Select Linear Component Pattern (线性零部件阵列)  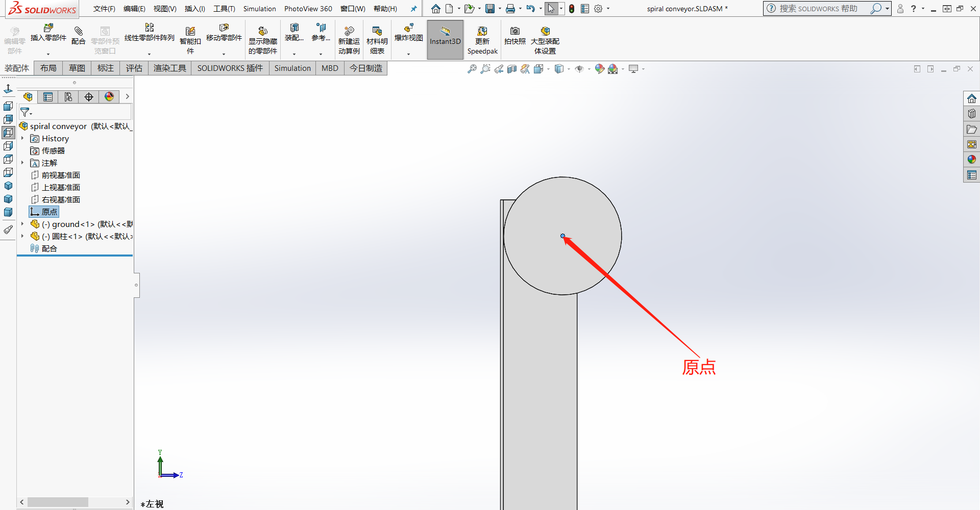[x=149, y=33]
